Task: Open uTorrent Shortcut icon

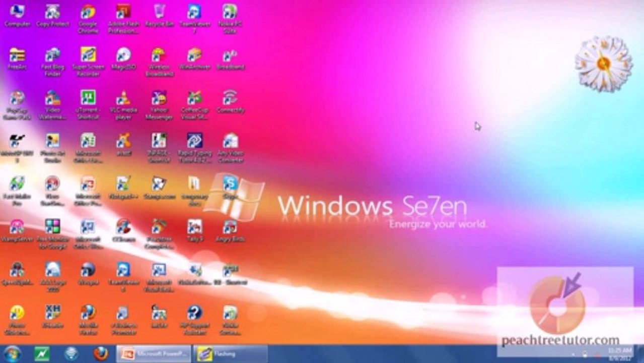Action: 88,105
